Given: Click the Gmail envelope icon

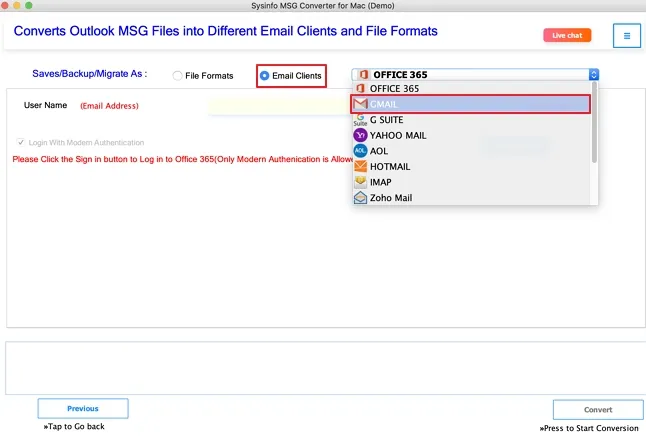Looking at the screenshot, I should point(360,104).
